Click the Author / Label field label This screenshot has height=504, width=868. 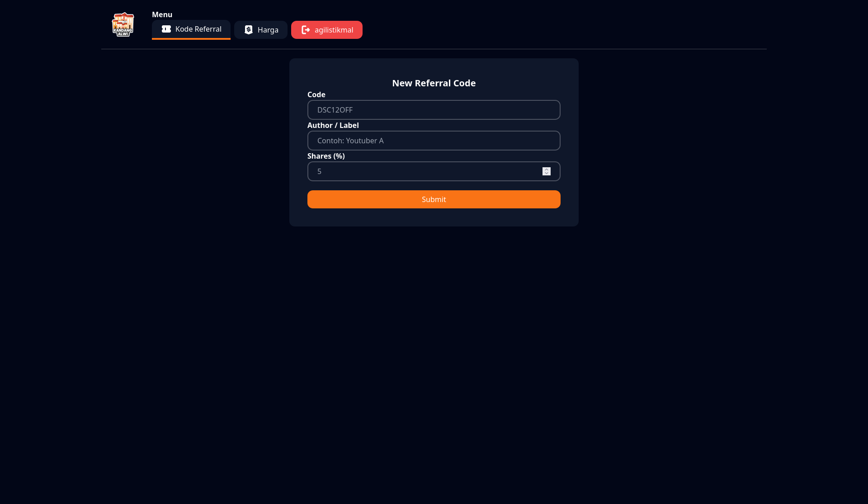click(333, 125)
